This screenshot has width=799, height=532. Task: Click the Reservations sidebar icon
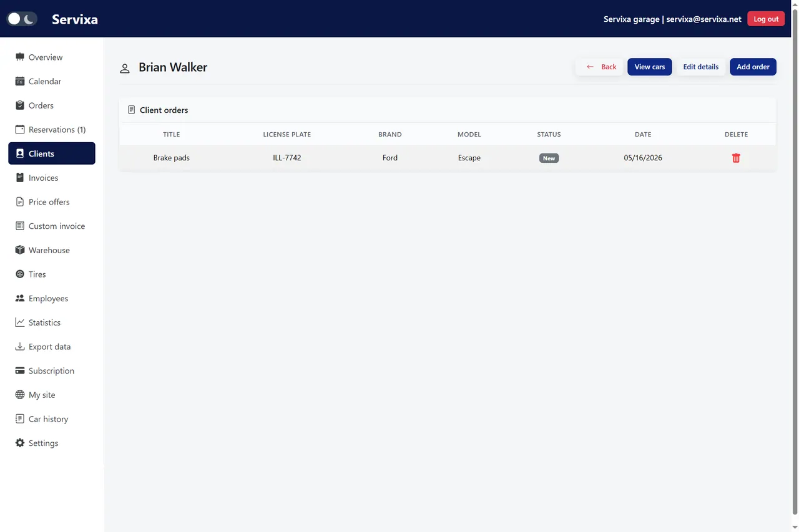pos(20,129)
